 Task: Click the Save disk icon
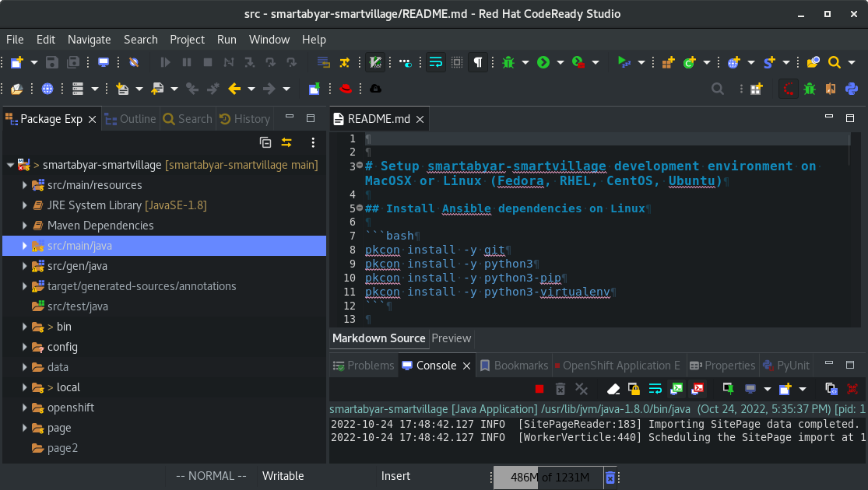(52, 62)
